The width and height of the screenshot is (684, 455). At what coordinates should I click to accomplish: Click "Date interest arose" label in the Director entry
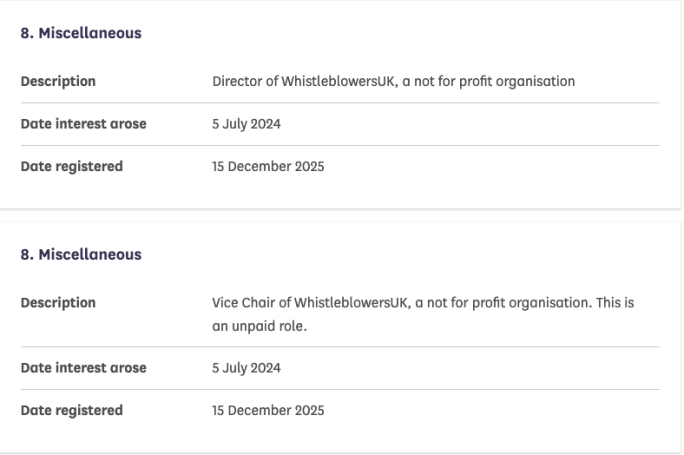pyautogui.click(x=84, y=124)
